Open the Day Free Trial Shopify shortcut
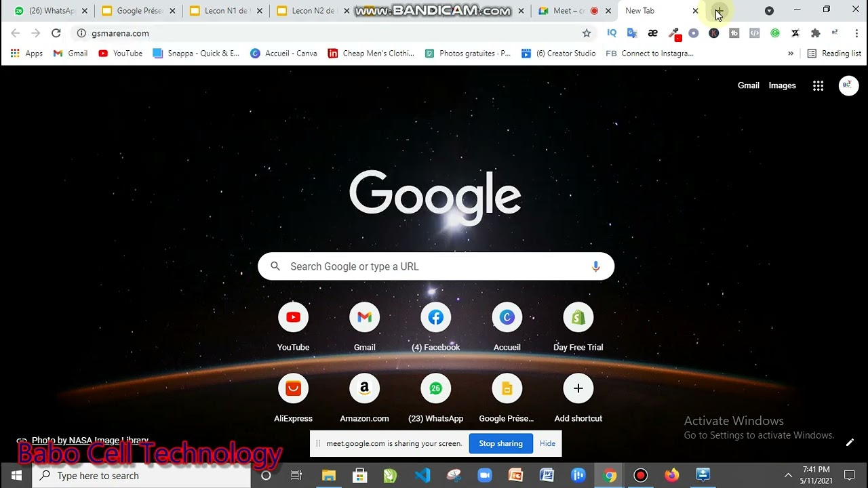Screen dimensions: 868x488 pos(578,327)
